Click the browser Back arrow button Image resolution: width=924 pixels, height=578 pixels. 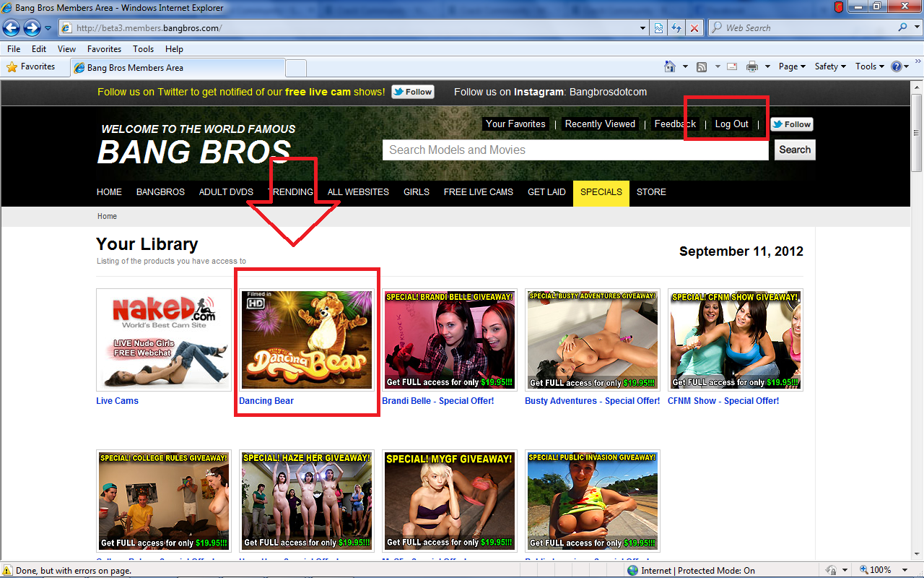(12, 28)
